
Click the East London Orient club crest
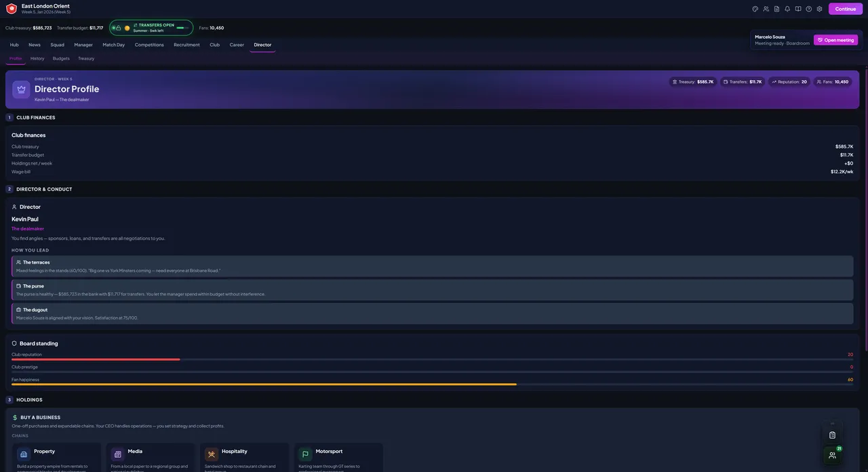pyautogui.click(x=12, y=9)
